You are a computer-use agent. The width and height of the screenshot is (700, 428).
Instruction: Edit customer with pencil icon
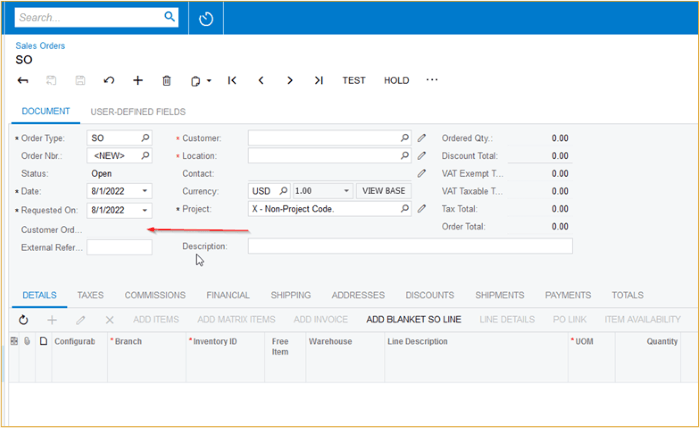click(x=422, y=138)
